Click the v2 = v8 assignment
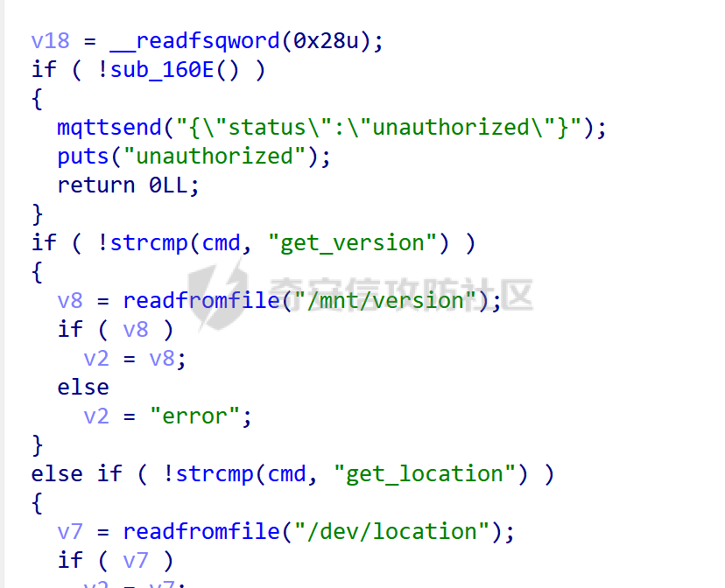Viewport: 725px width, 588px height. 135,359
